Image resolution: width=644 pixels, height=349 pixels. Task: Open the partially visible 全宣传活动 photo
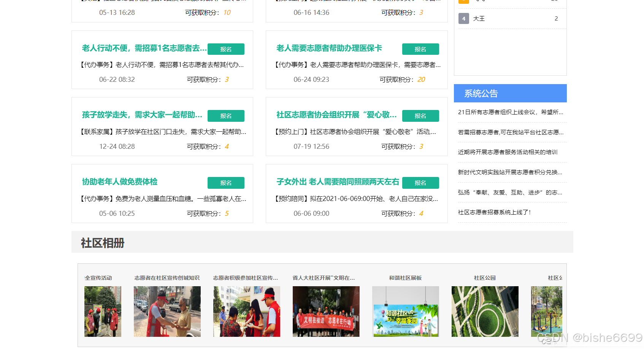pyautogui.click(x=103, y=311)
